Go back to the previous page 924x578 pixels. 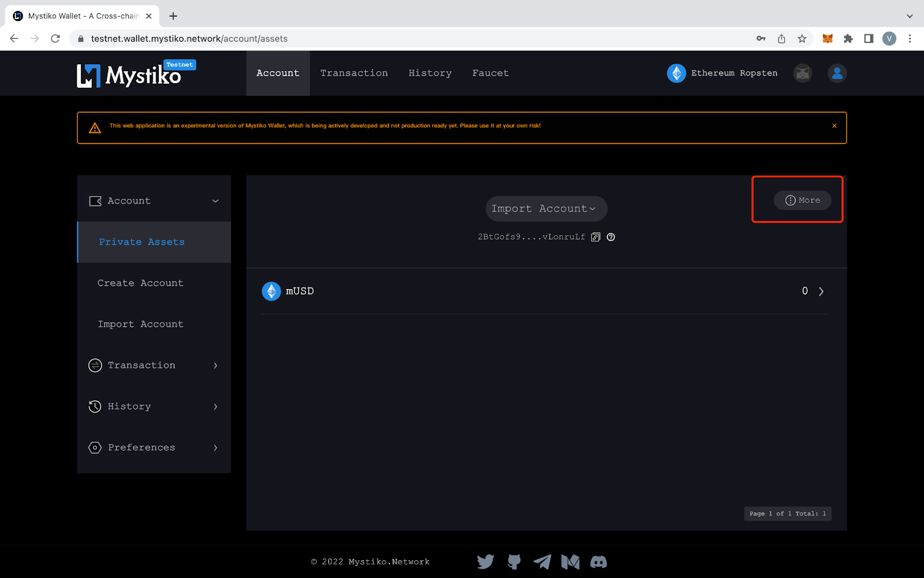pyautogui.click(x=14, y=39)
